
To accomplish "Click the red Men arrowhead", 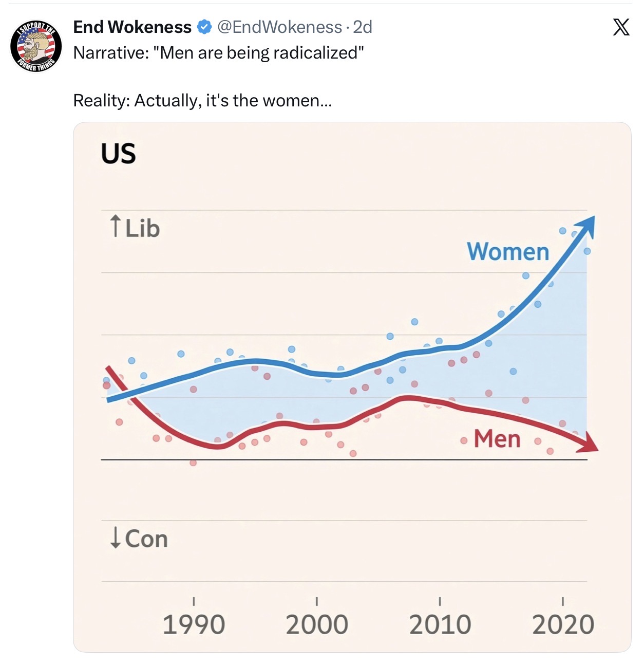I will [x=588, y=443].
